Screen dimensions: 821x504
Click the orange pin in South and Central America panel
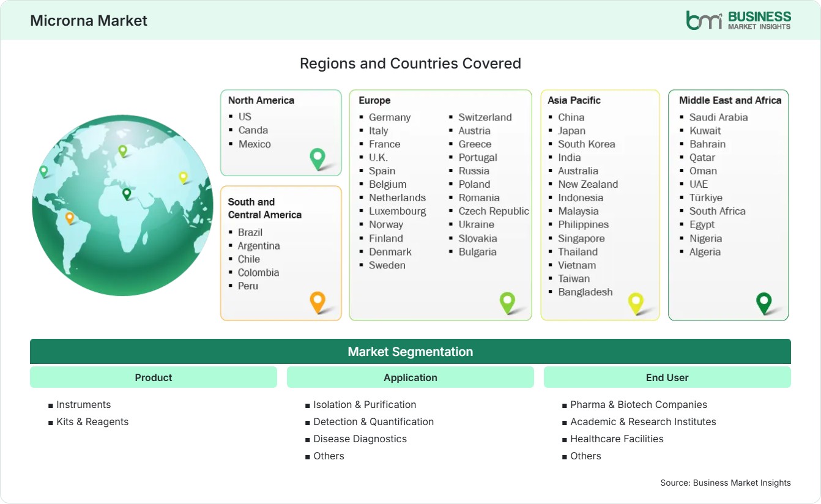point(318,302)
